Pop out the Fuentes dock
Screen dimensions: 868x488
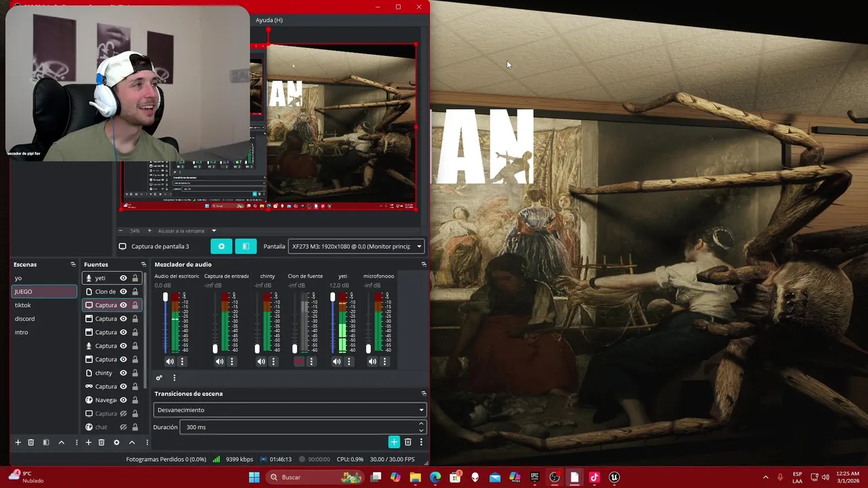coord(143,264)
